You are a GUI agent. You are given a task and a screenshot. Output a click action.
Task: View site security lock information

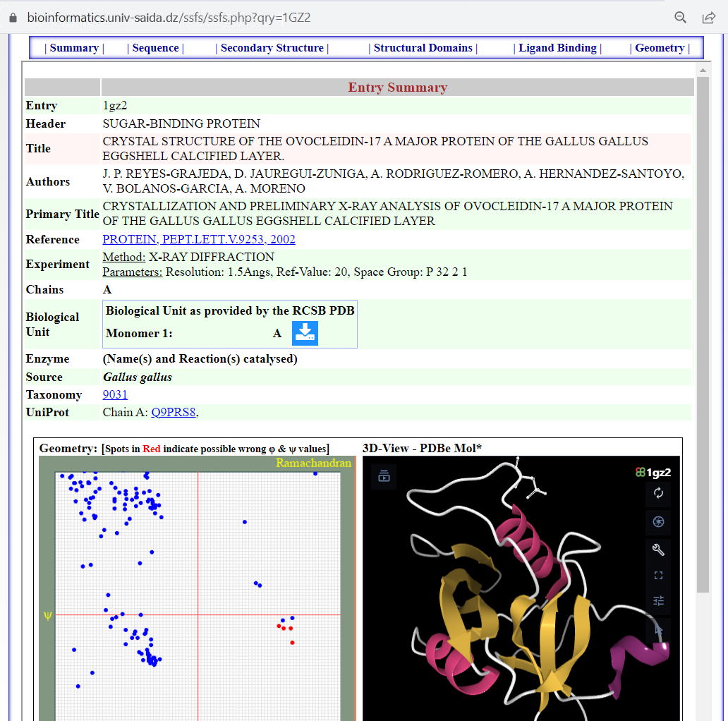[12, 18]
